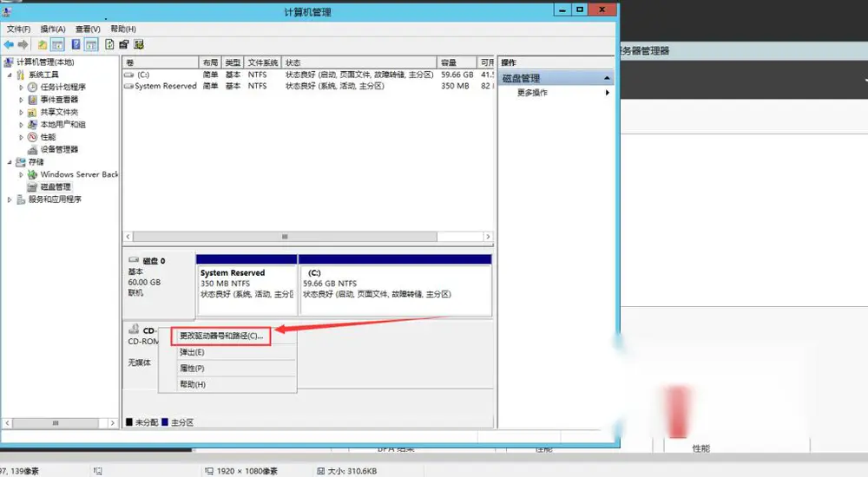The height and width of the screenshot is (477, 868).
Task: Toggle the show/hide action pane toolbar icon
Action: pos(91,45)
